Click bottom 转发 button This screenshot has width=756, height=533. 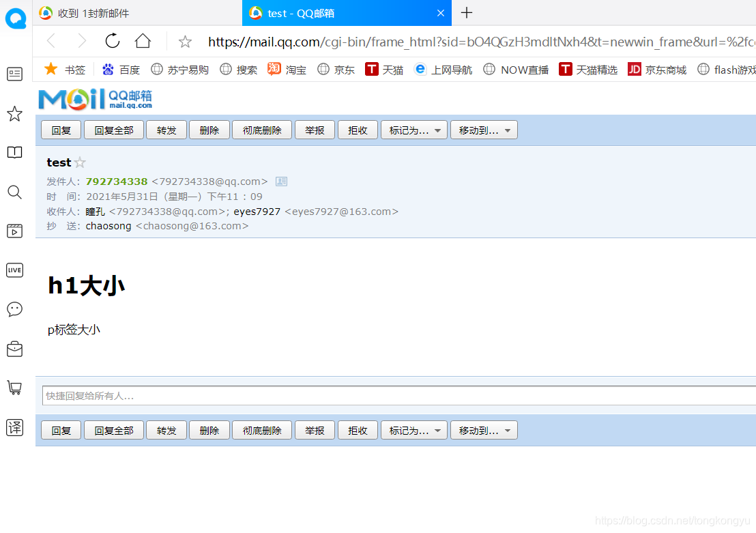(166, 430)
